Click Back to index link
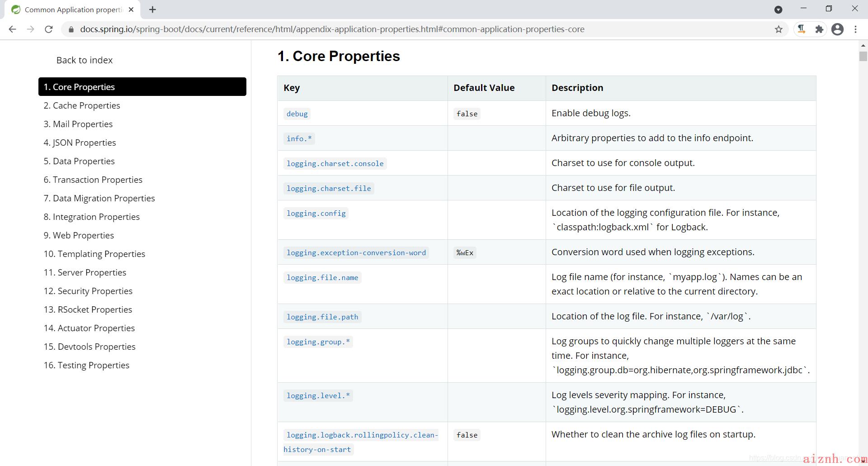The height and width of the screenshot is (466, 868). click(x=85, y=60)
